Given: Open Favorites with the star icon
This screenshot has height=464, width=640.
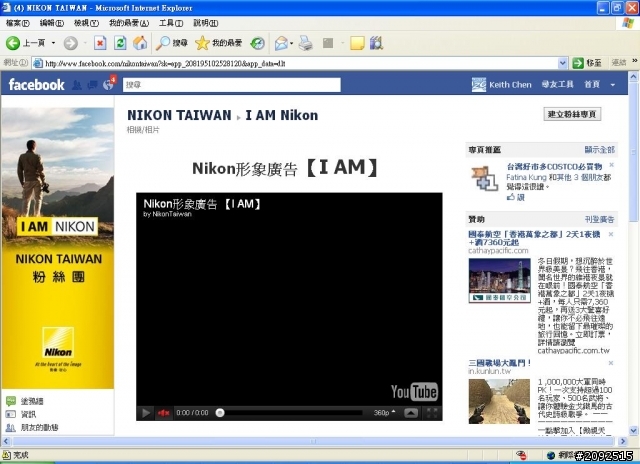Looking at the screenshot, I should pos(218,43).
